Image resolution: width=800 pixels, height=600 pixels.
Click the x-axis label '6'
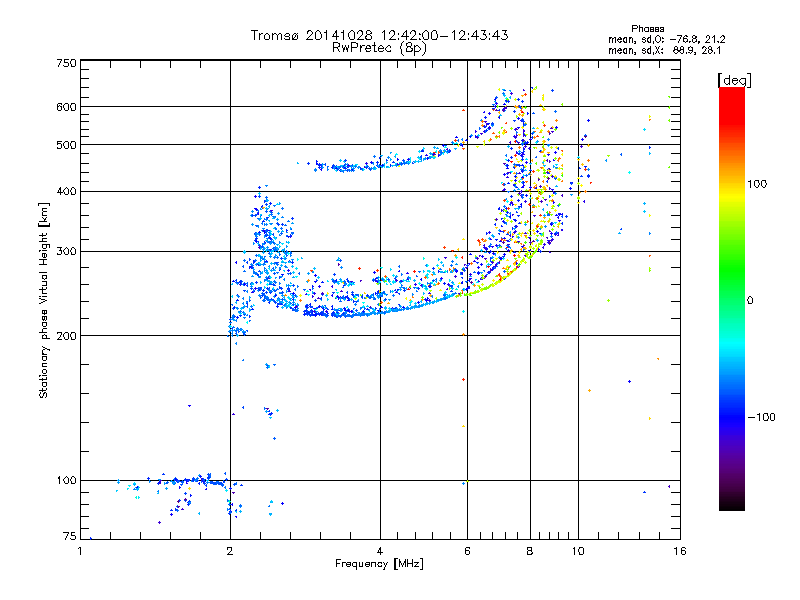[467, 551]
